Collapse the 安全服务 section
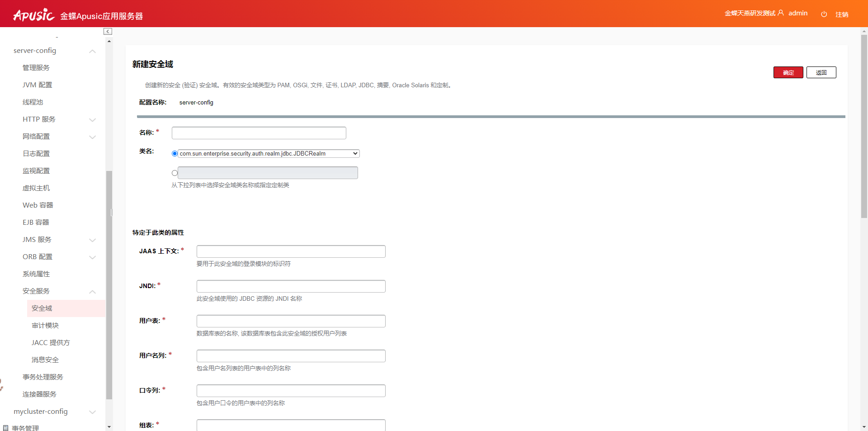This screenshot has width=868, height=431. pos(92,292)
